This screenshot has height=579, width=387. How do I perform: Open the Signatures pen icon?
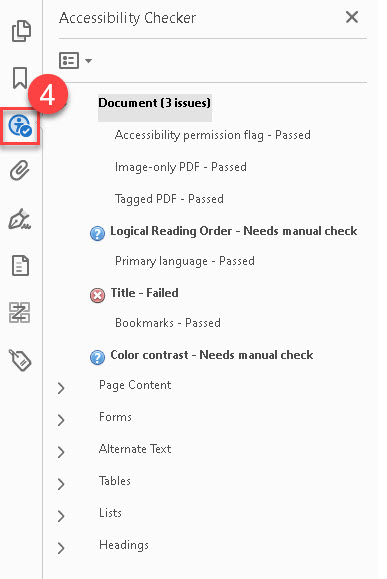coord(20,219)
